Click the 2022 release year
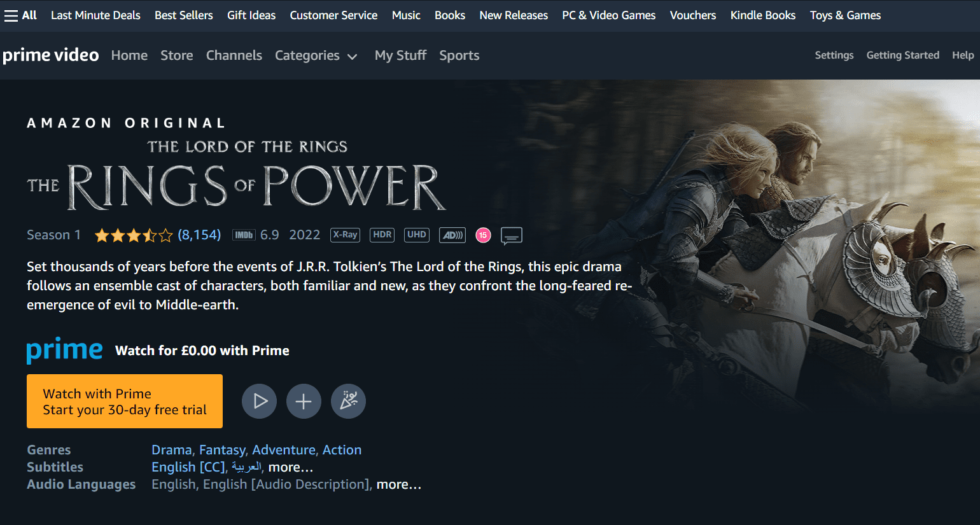Viewport: 980px width, 525px height. point(305,235)
